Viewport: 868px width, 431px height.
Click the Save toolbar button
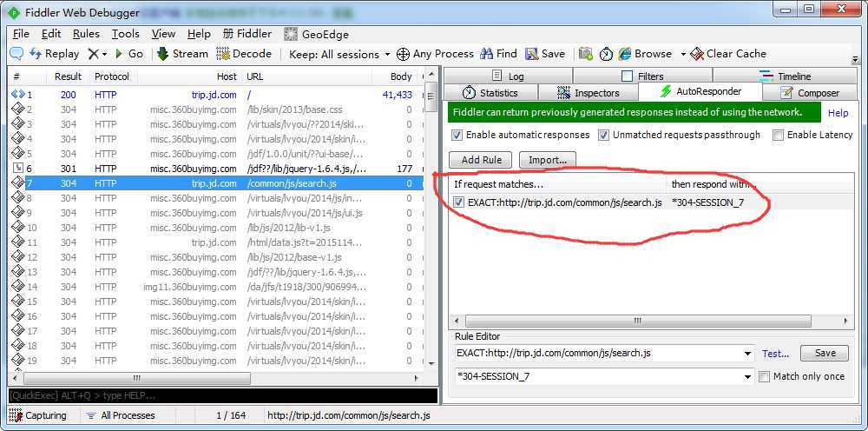[x=545, y=54]
